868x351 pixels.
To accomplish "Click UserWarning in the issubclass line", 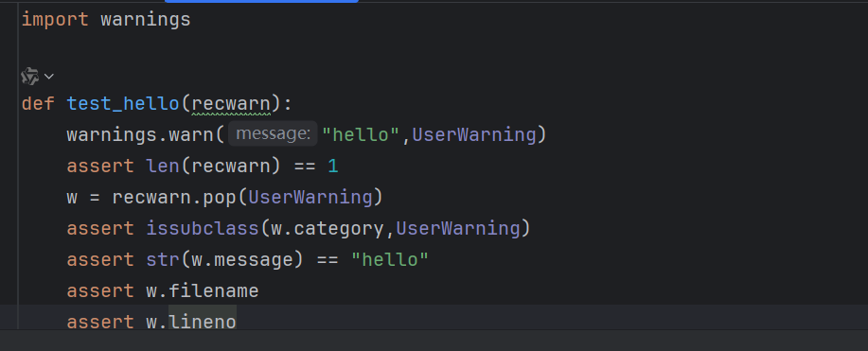I will click(458, 228).
